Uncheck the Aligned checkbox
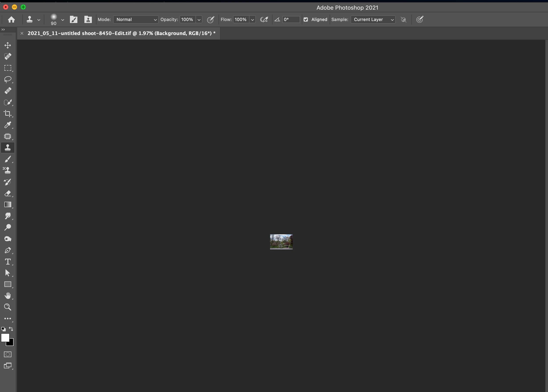This screenshot has width=548, height=392. tap(306, 19)
